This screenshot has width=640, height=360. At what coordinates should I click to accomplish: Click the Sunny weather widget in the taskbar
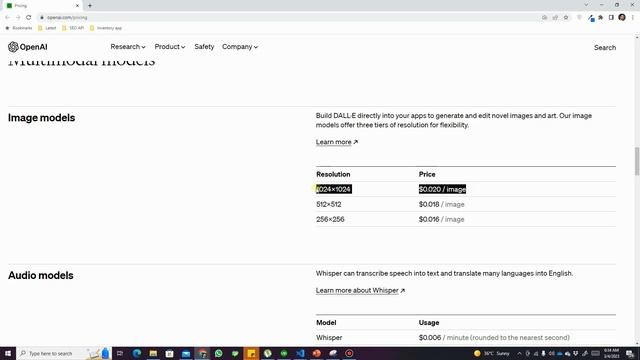[492, 353]
